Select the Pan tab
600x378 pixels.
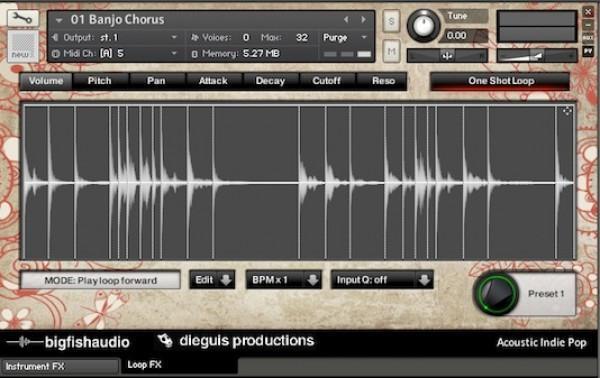point(156,81)
